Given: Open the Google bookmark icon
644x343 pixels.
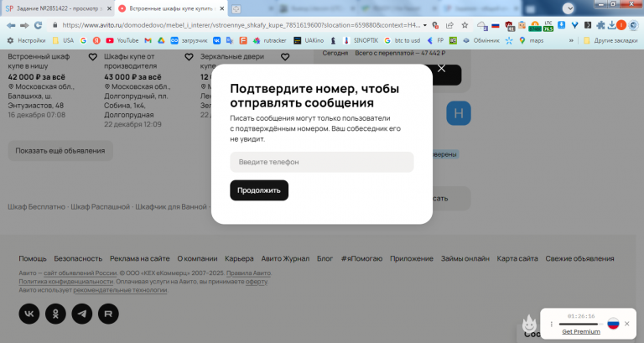Looking at the screenshot, I should point(83,40).
